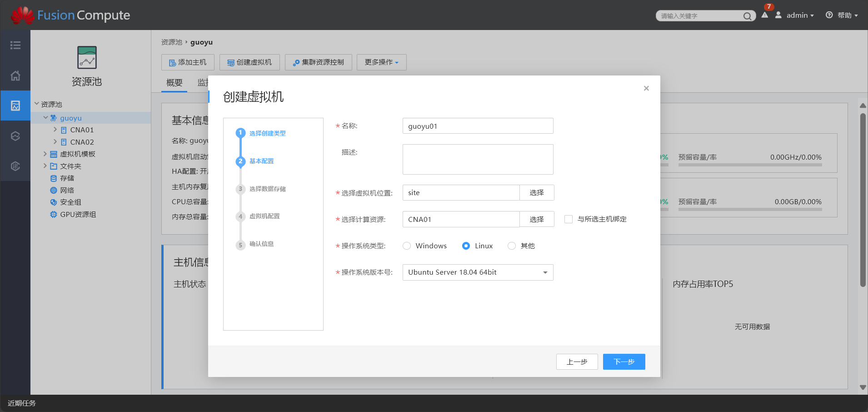Image resolution: width=868 pixels, height=412 pixels.
Task: Go to wizard step 确认信息
Action: pyautogui.click(x=261, y=244)
